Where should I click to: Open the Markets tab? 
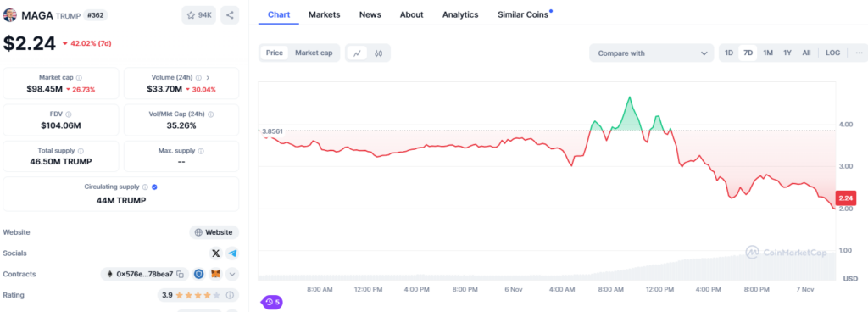[325, 15]
